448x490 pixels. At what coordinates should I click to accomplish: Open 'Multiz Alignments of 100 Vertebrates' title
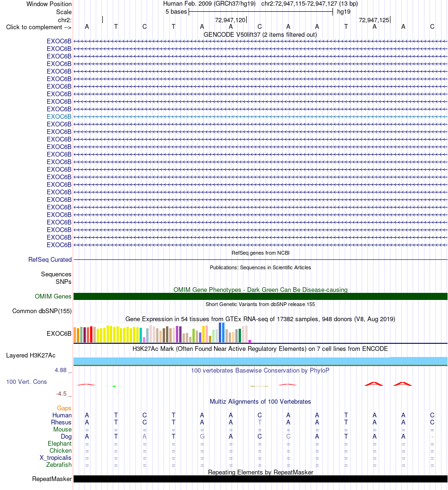coord(260,401)
